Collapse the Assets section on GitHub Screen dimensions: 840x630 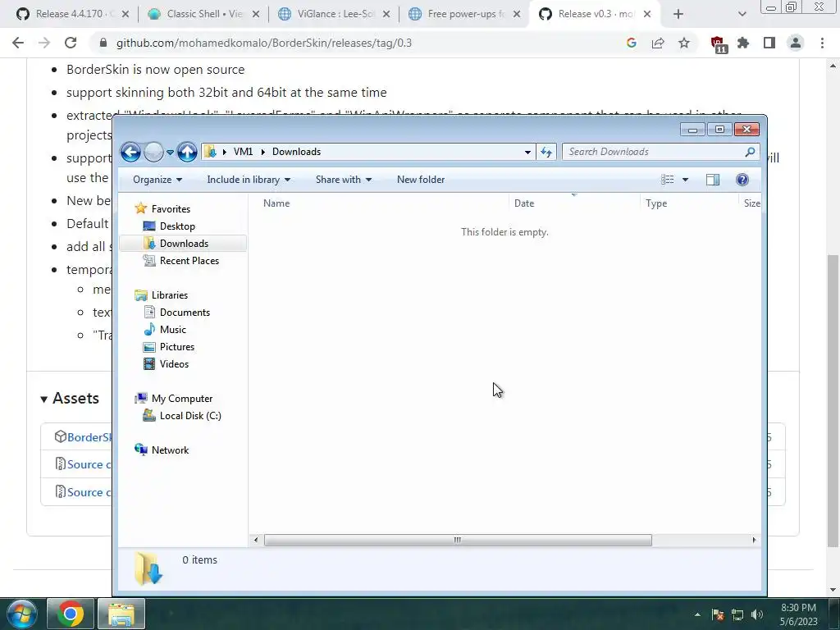pos(70,399)
